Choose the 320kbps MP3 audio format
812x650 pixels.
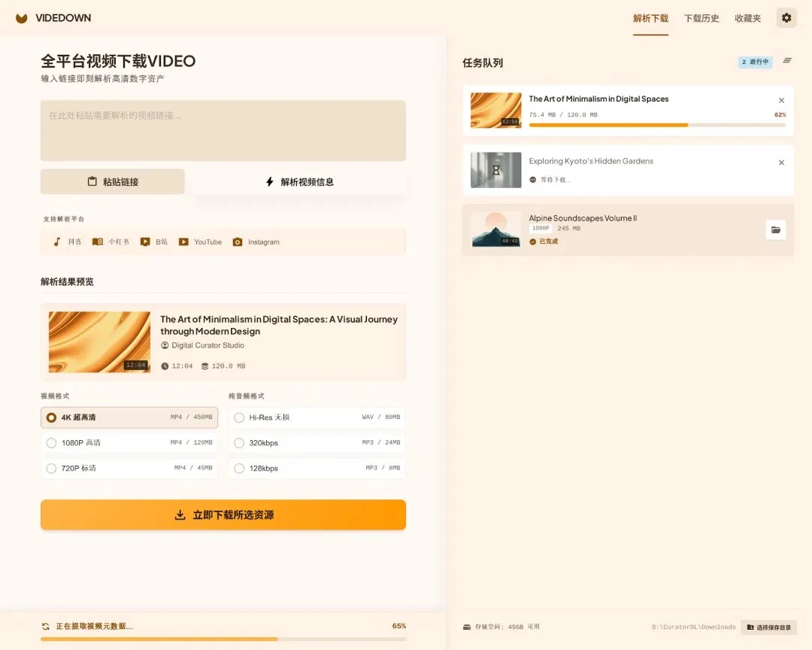[317, 442]
